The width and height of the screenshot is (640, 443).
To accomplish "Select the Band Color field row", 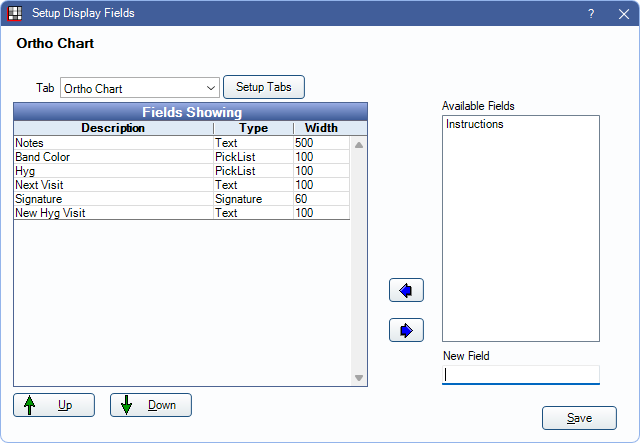I will click(110, 157).
